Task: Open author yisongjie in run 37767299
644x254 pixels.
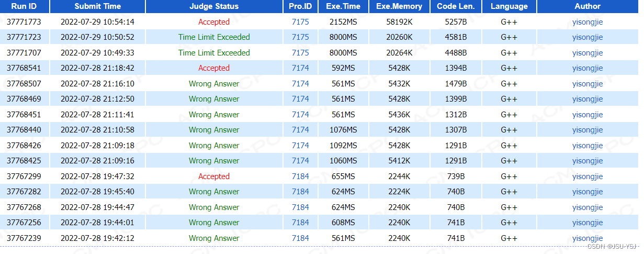Action: coord(587,176)
